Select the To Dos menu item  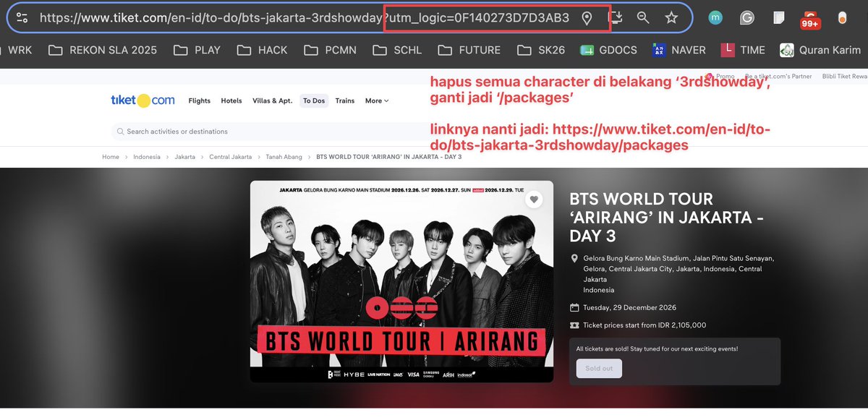click(x=314, y=100)
